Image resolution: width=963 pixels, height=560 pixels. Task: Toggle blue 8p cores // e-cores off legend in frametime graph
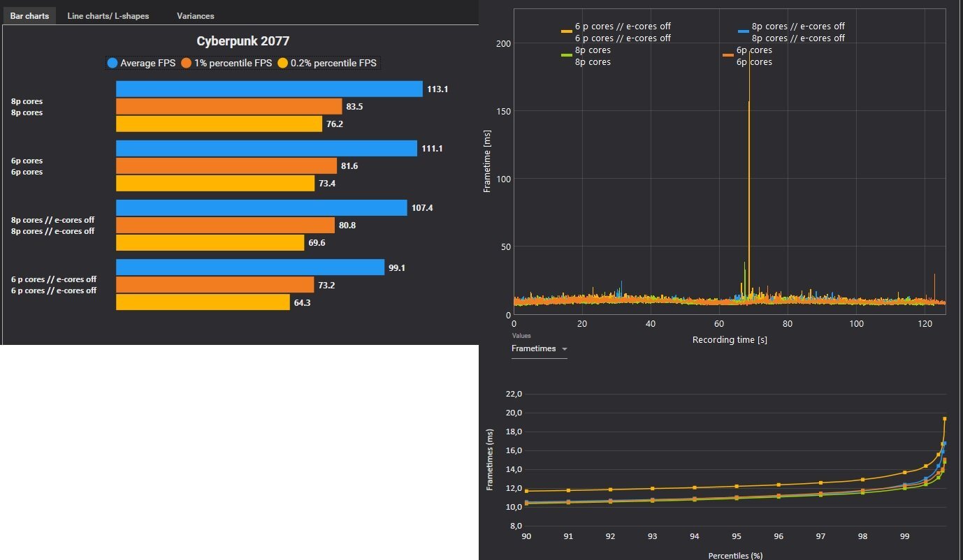[x=791, y=32]
